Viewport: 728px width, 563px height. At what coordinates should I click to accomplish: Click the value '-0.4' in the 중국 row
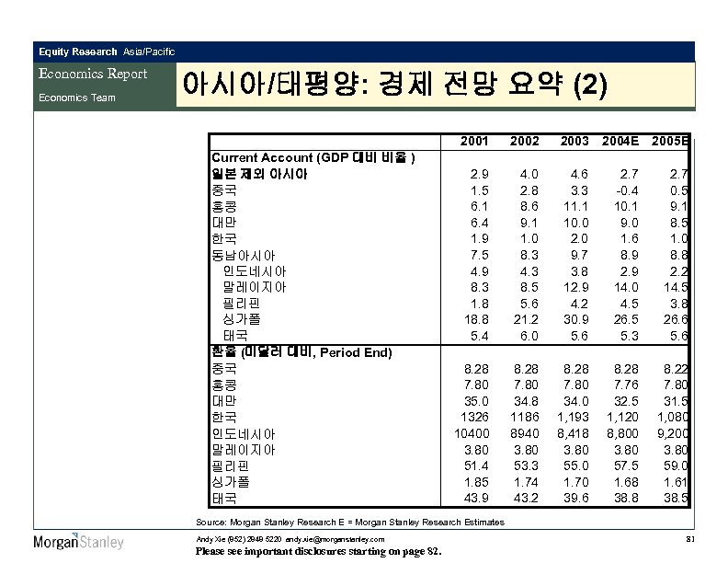tap(626, 190)
